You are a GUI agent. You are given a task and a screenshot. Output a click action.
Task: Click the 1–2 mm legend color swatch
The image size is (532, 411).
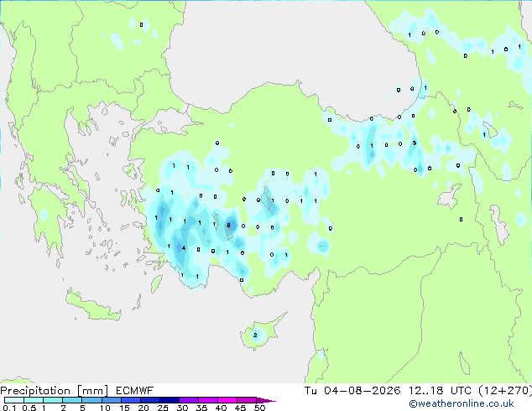point(53,400)
